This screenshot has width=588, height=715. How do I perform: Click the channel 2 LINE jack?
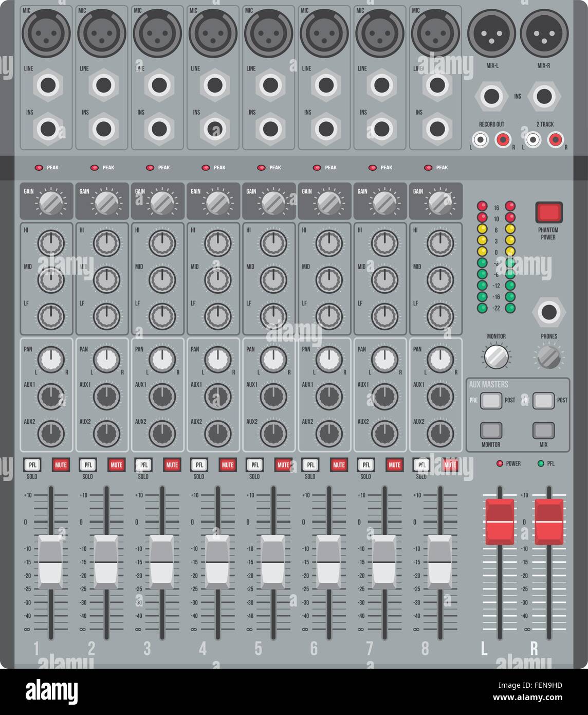(103, 85)
